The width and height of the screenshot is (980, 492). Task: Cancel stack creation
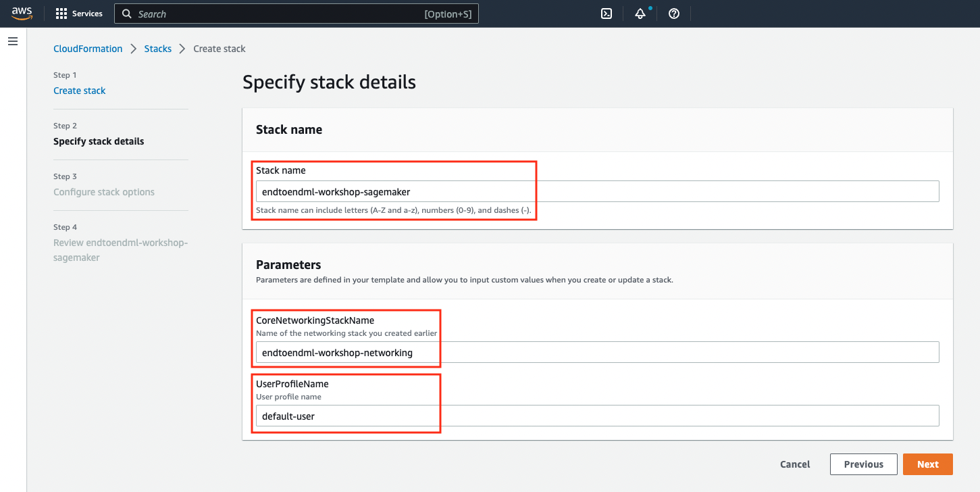[795, 464]
